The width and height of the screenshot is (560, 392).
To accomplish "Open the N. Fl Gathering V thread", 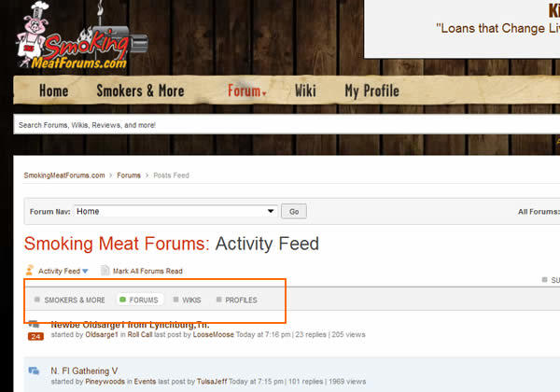I will coord(84,371).
